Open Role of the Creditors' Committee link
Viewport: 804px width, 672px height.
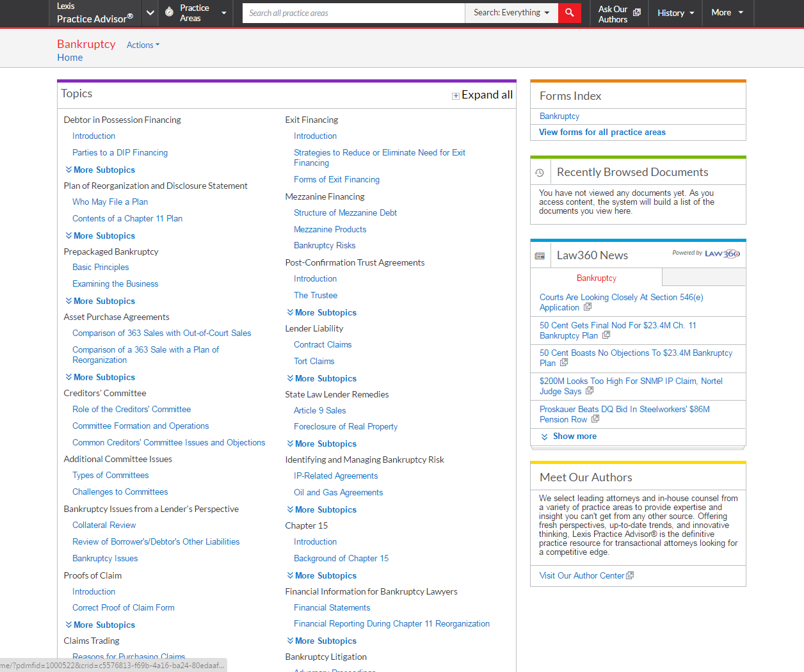click(x=131, y=409)
